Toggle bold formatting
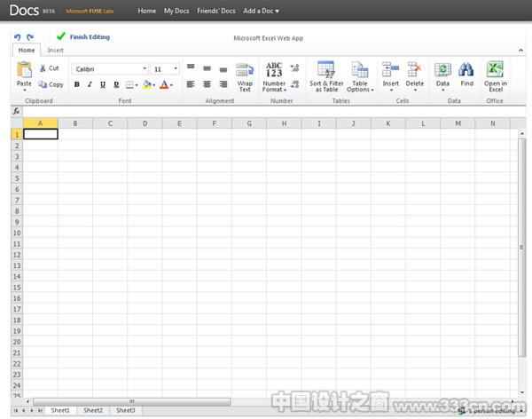 (77, 84)
